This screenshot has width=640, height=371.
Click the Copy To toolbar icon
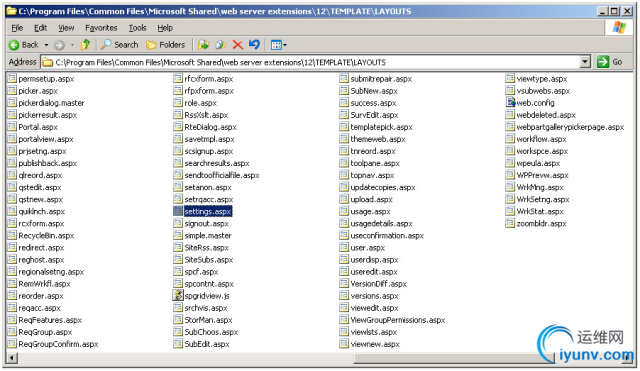pyautogui.click(x=220, y=44)
